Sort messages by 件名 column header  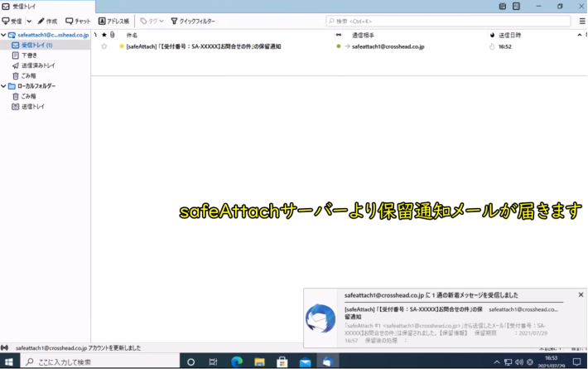click(x=132, y=36)
